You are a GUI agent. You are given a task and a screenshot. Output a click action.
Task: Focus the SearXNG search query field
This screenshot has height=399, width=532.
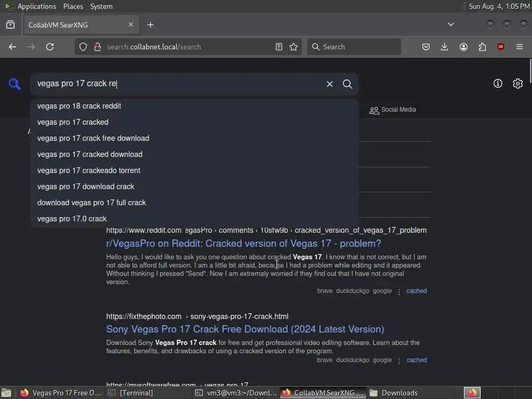(x=178, y=84)
